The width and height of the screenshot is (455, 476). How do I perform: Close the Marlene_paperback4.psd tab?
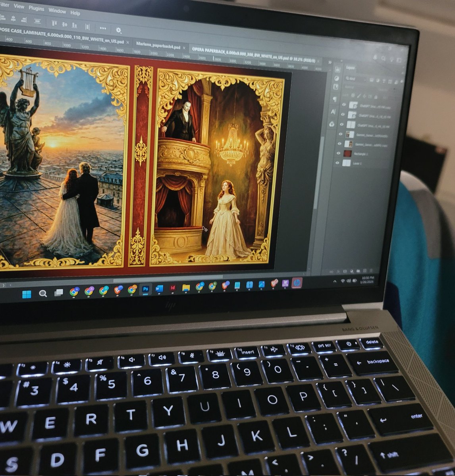(183, 47)
